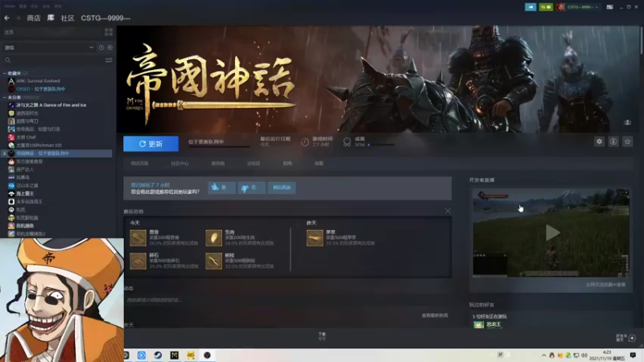Open game settings gear icon

599,142
